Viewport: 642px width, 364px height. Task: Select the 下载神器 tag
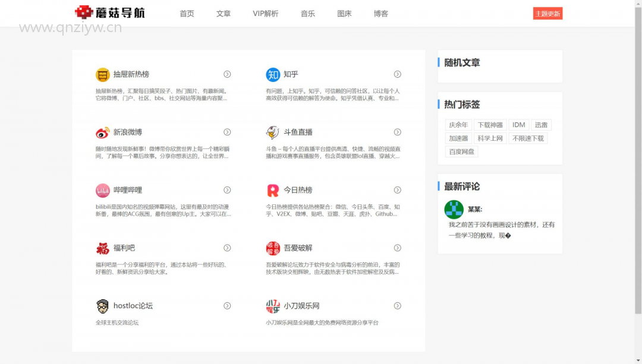click(490, 125)
